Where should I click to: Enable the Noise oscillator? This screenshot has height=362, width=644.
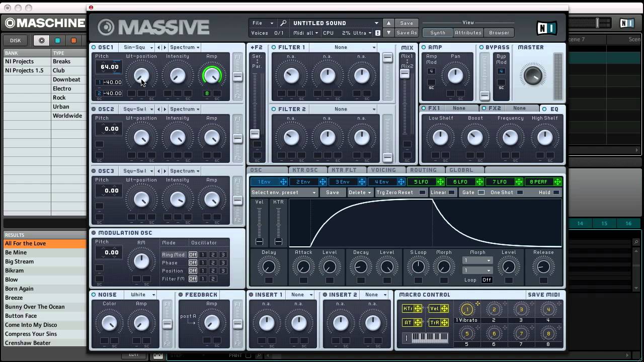(94, 295)
